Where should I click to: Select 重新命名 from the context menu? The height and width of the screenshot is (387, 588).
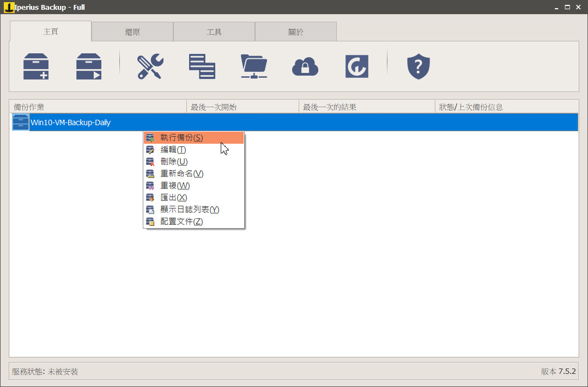[181, 174]
